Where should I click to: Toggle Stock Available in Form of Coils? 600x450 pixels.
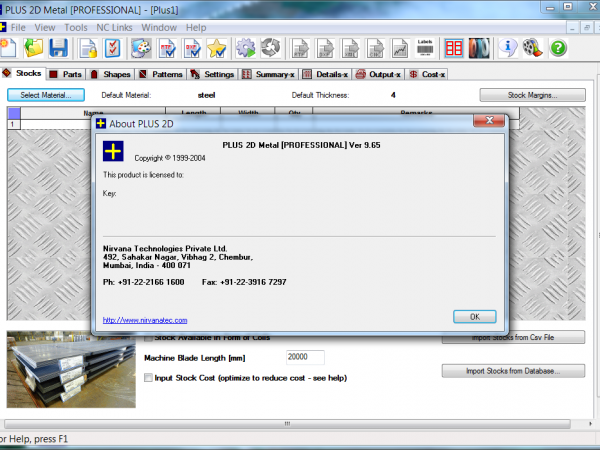coord(149,339)
